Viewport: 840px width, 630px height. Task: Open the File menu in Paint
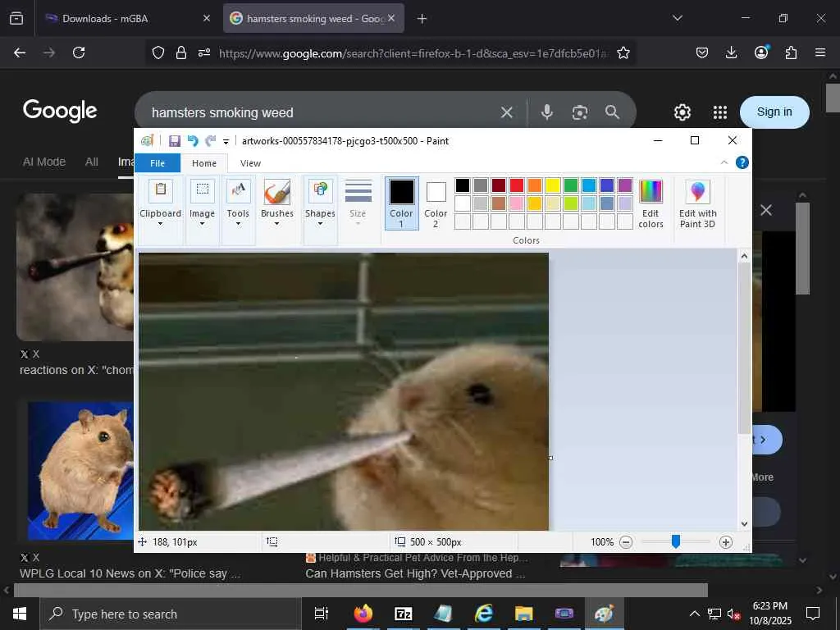157,163
